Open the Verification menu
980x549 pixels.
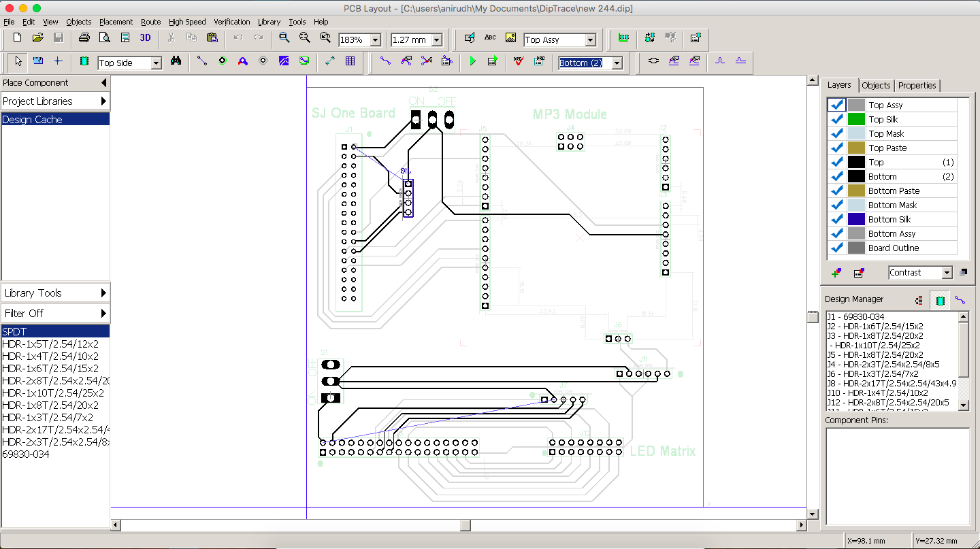coord(231,22)
